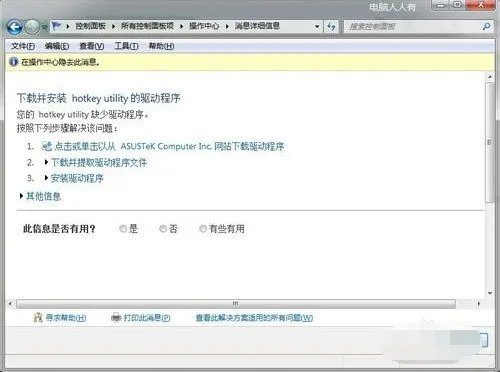The height and width of the screenshot is (372, 500).
Task: Click the text 按照下列步骤解决该问题
Action: (67, 128)
